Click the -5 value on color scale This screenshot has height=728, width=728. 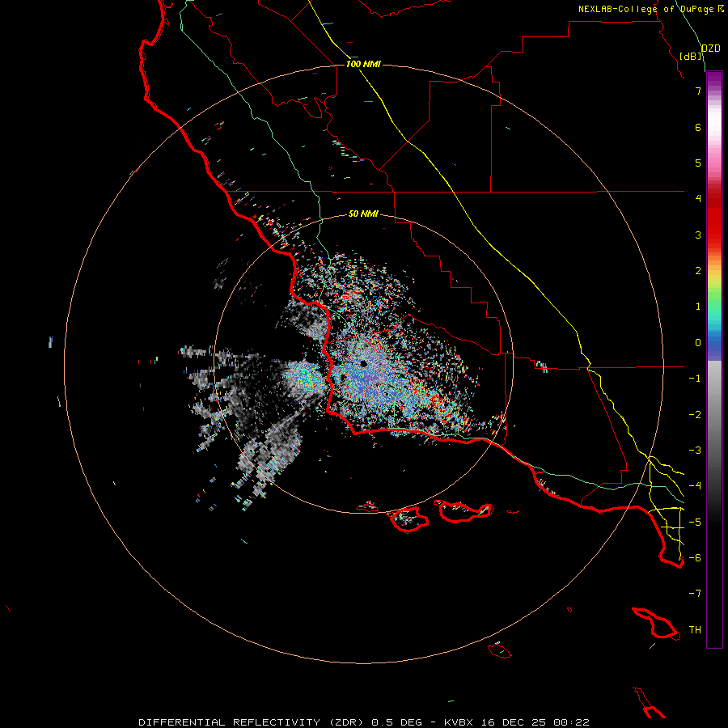pyautogui.click(x=695, y=522)
